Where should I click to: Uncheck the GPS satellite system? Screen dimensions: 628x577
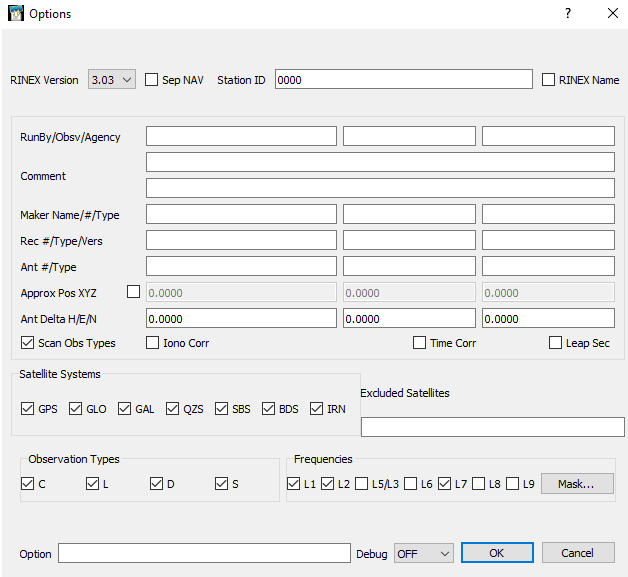click(x=27, y=408)
